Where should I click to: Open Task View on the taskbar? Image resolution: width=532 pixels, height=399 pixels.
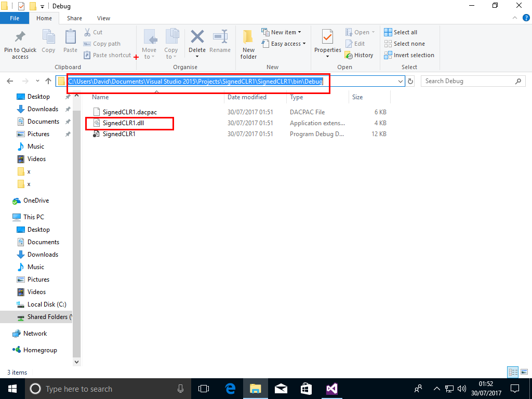click(x=204, y=389)
